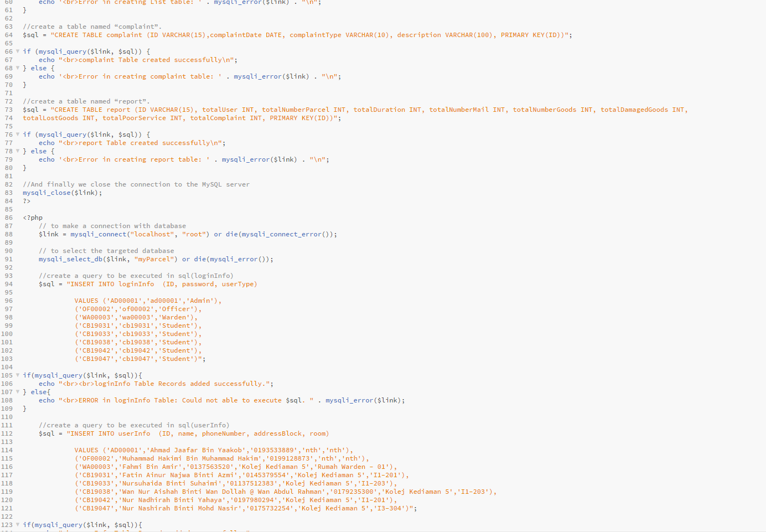Collapse the code fold at line 66

[18, 51]
